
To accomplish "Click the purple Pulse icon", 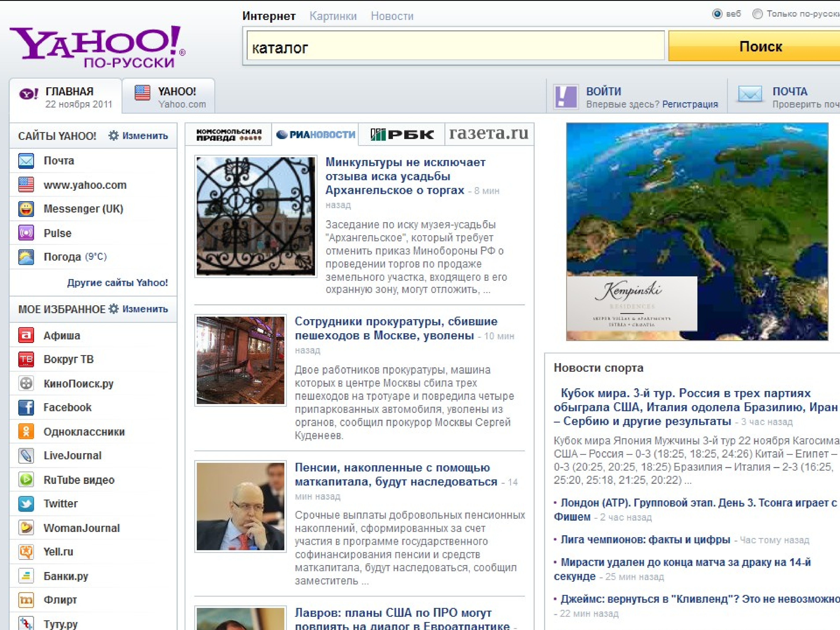I will pyautogui.click(x=26, y=233).
